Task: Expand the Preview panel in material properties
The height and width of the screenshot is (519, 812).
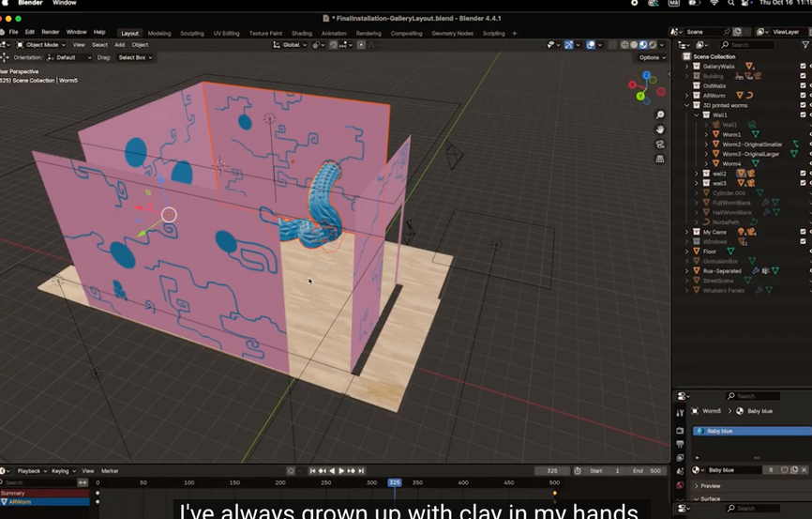Action: 711,485
